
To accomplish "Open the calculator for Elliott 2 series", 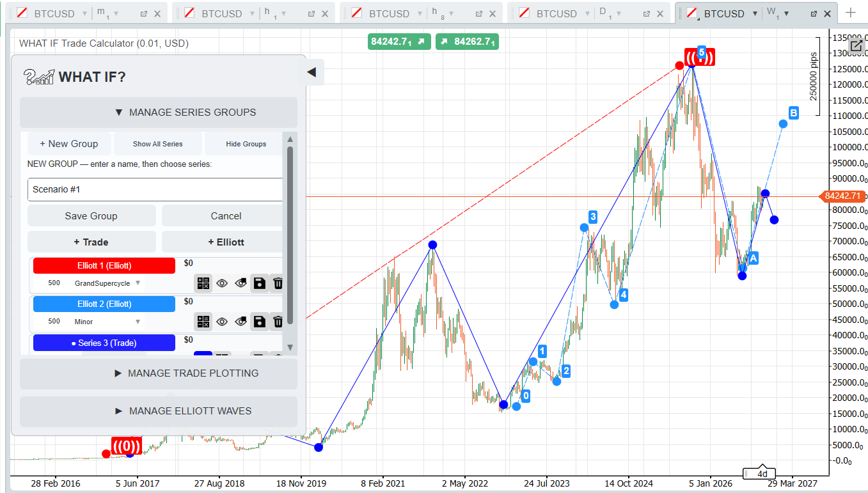I will (x=203, y=322).
